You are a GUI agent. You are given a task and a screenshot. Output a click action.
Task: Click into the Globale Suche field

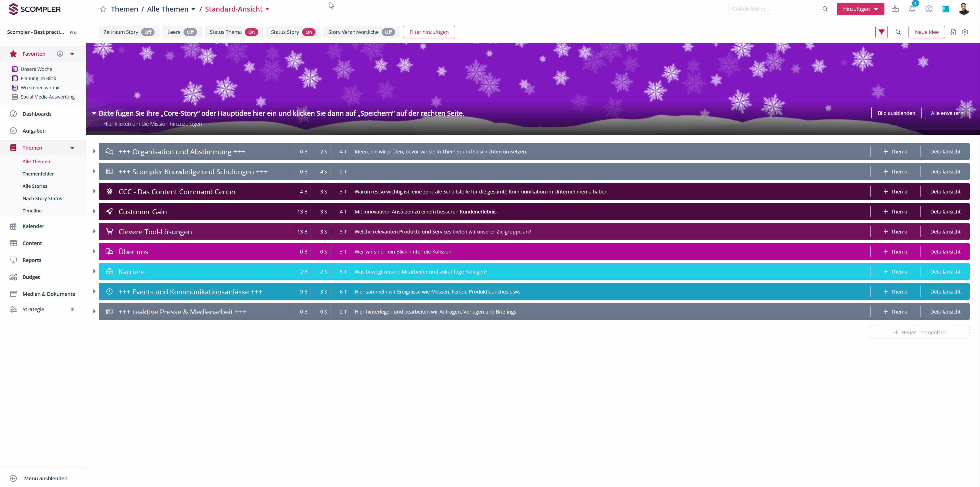coord(774,9)
